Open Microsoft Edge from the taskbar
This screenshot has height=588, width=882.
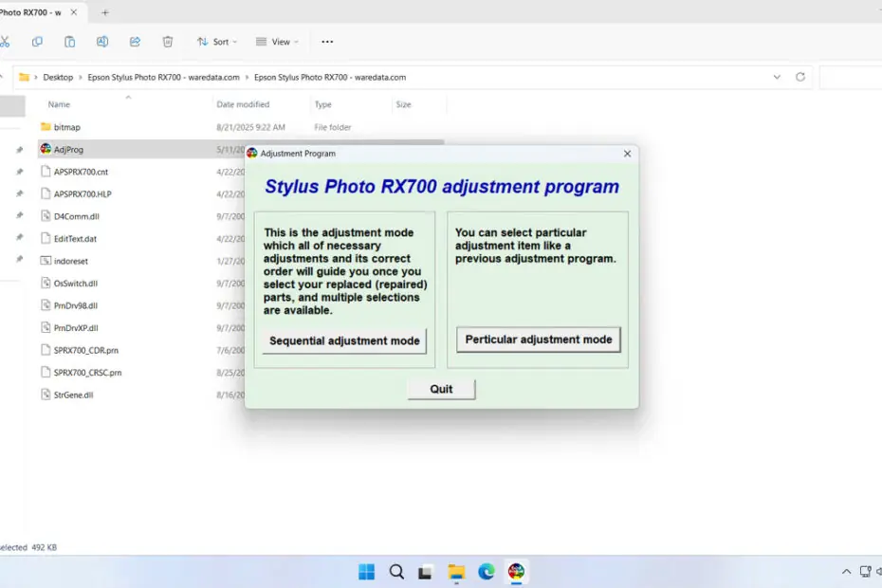487,572
